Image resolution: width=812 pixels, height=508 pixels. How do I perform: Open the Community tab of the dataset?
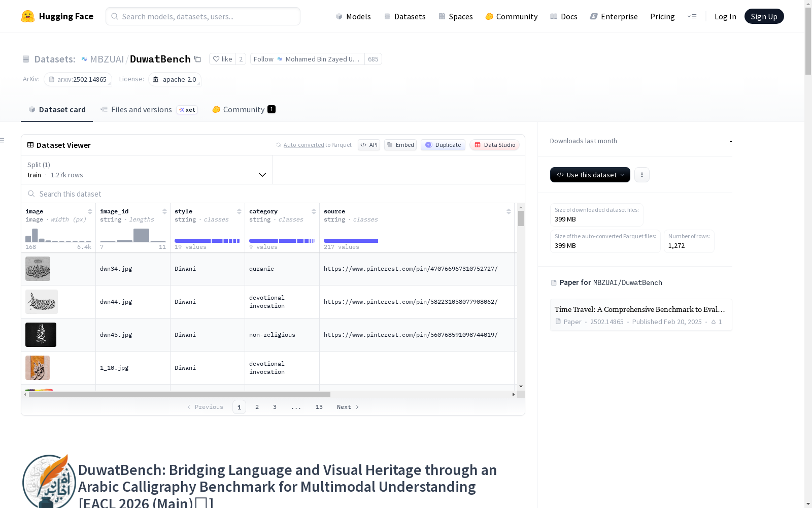244,110
